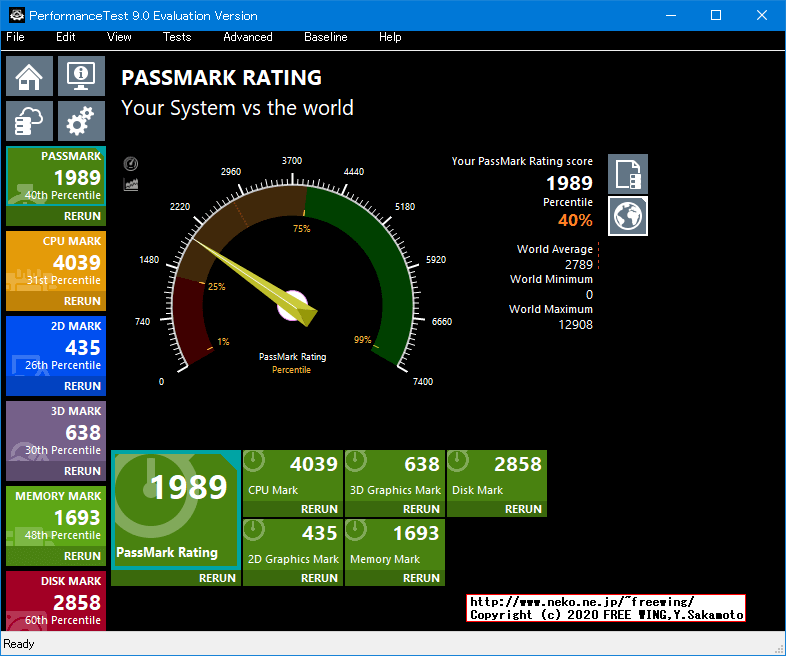The image size is (786, 656).
Task: Open the Edit menu
Action: pyautogui.click(x=66, y=37)
